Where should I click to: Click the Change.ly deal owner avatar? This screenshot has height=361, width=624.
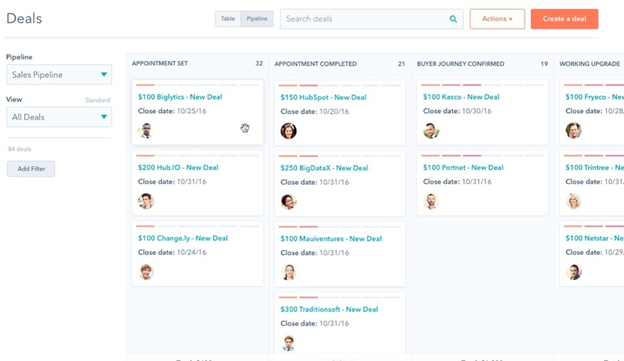pyautogui.click(x=146, y=272)
